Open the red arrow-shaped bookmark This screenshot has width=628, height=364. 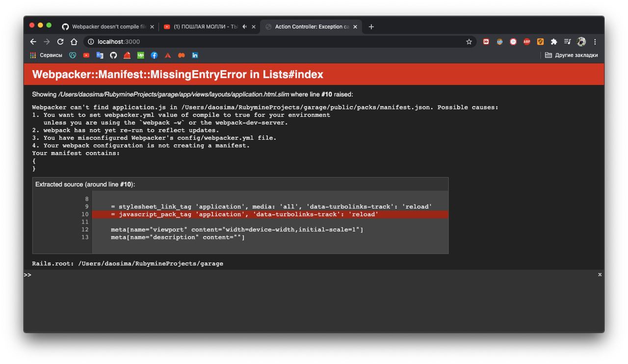(168, 55)
